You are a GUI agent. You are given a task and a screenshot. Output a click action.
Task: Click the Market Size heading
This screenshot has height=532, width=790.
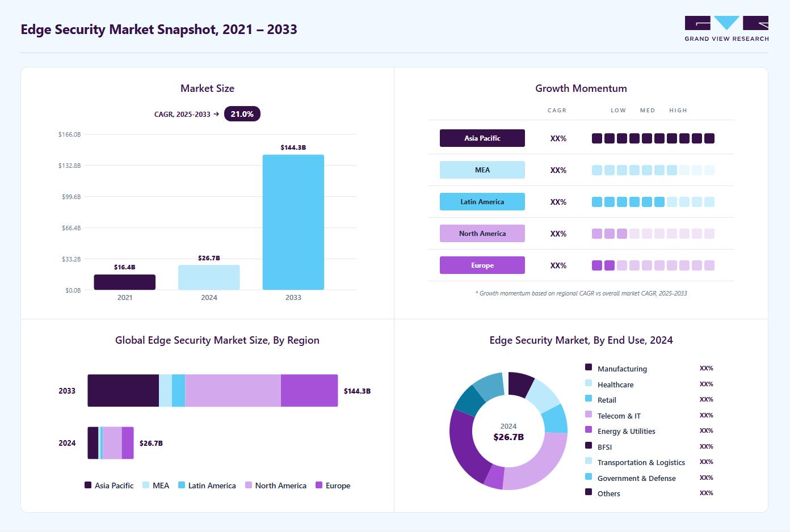[x=207, y=88]
